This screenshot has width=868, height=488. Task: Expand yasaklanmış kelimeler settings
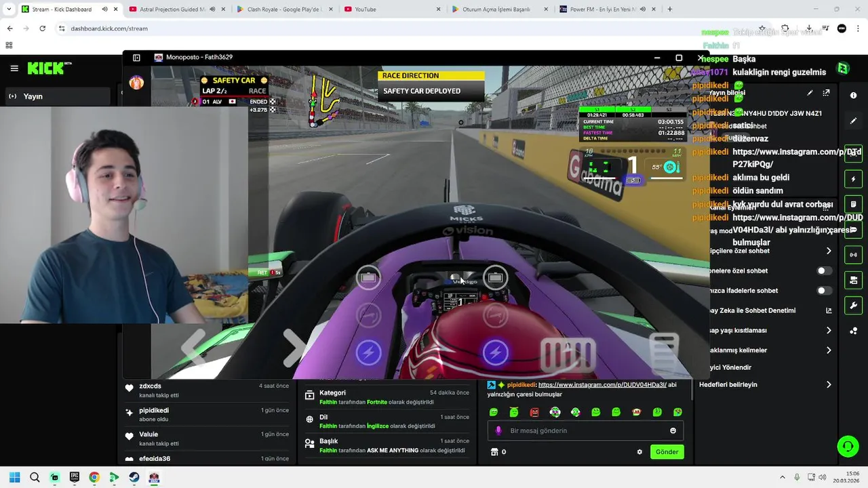tap(829, 350)
